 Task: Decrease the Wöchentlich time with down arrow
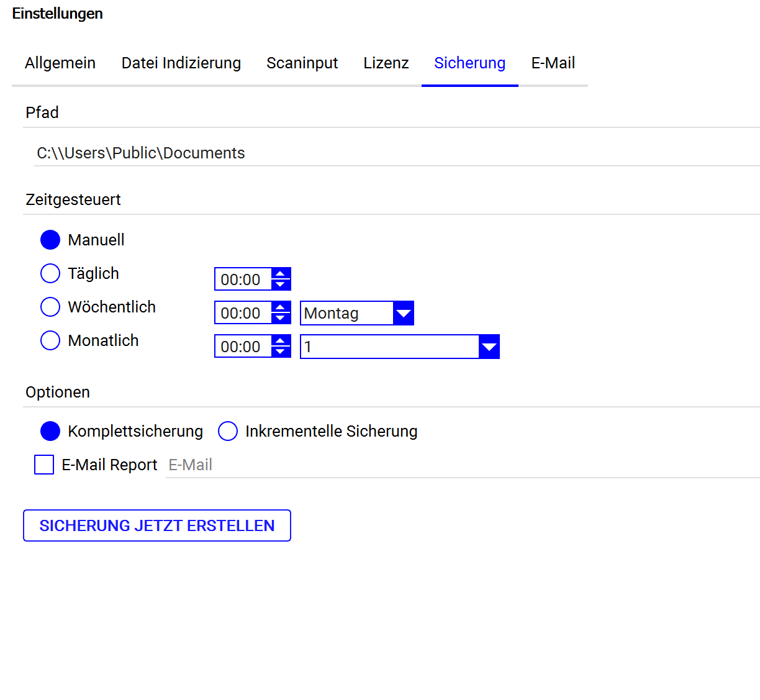[281, 318]
